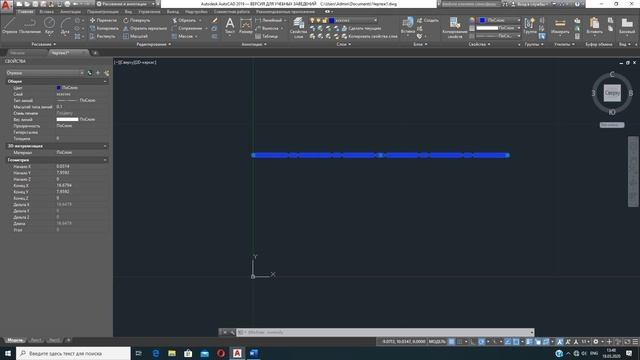Open linetype dropdown in ribbon Свойства panel
This screenshot has width=640, height=360.
(498, 36)
